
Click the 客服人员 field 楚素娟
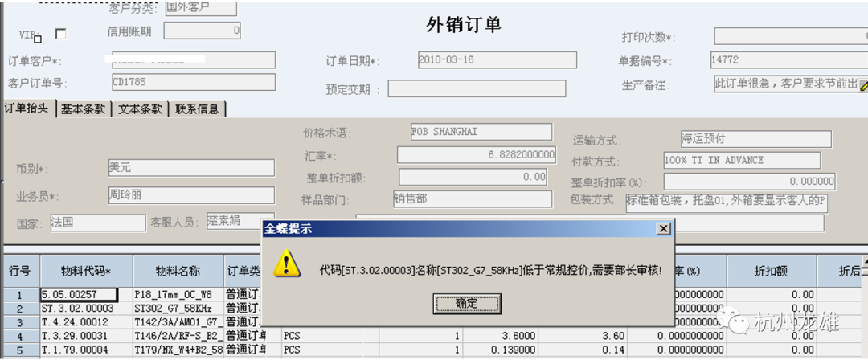tap(241, 221)
